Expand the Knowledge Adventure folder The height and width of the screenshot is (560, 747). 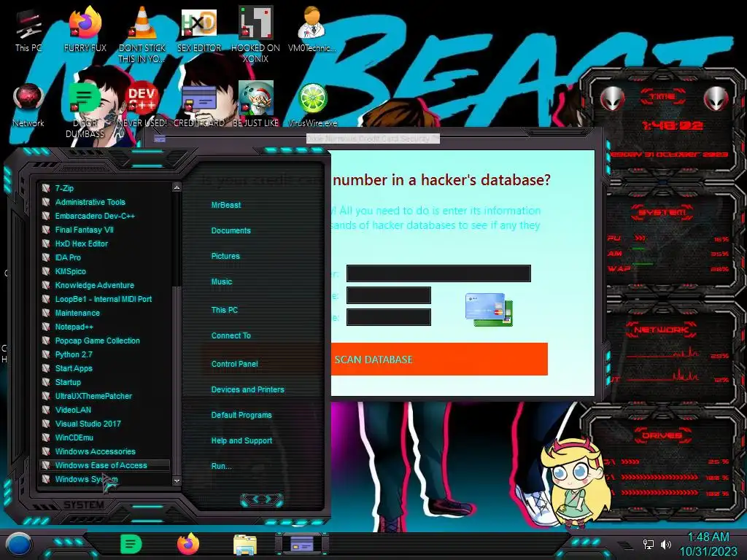tap(94, 285)
